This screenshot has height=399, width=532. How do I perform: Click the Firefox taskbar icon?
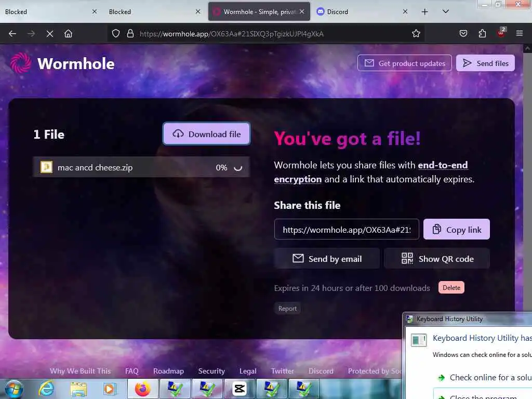click(143, 389)
